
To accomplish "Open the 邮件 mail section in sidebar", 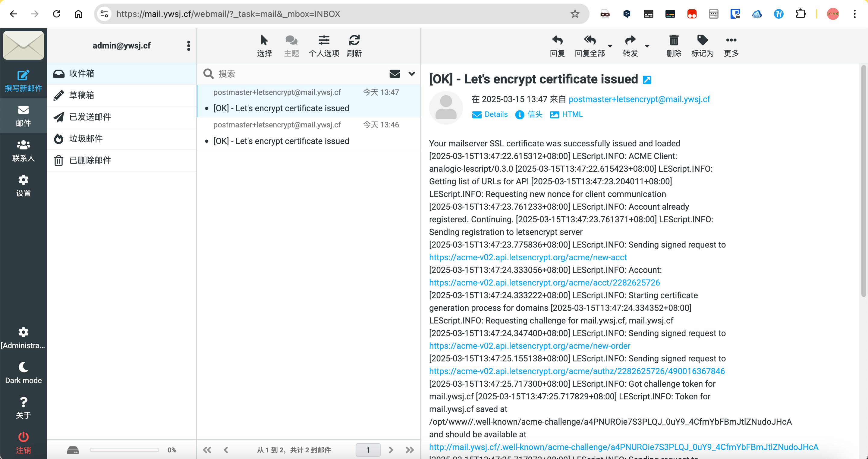I will click(23, 116).
